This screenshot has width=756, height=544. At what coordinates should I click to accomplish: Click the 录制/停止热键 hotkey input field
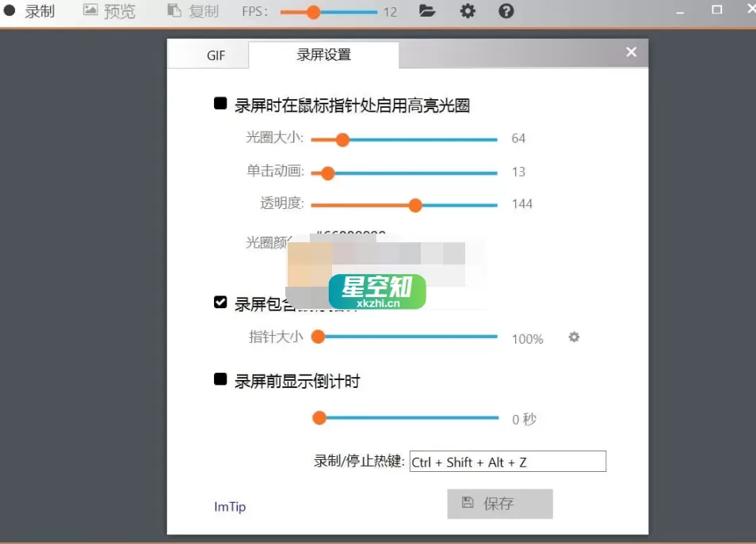pyautogui.click(x=507, y=461)
